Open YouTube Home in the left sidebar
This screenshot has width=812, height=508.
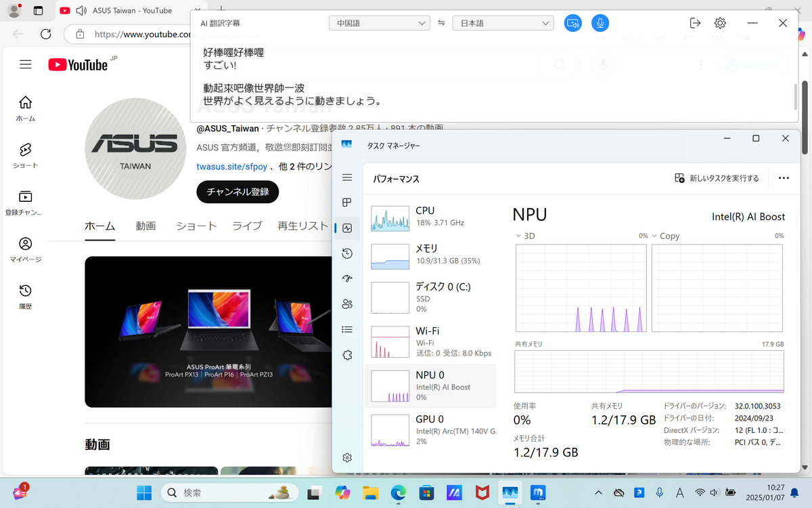[x=25, y=108]
